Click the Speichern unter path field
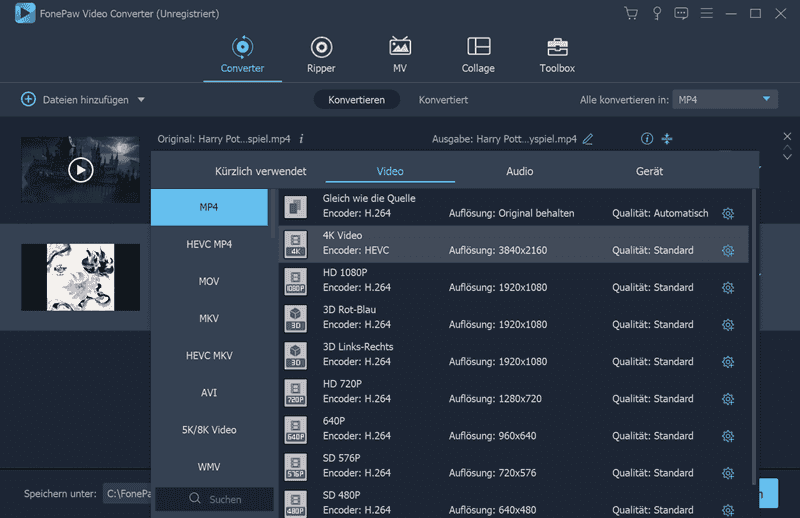This screenshot has width=800, height=518. coord(128,494)
